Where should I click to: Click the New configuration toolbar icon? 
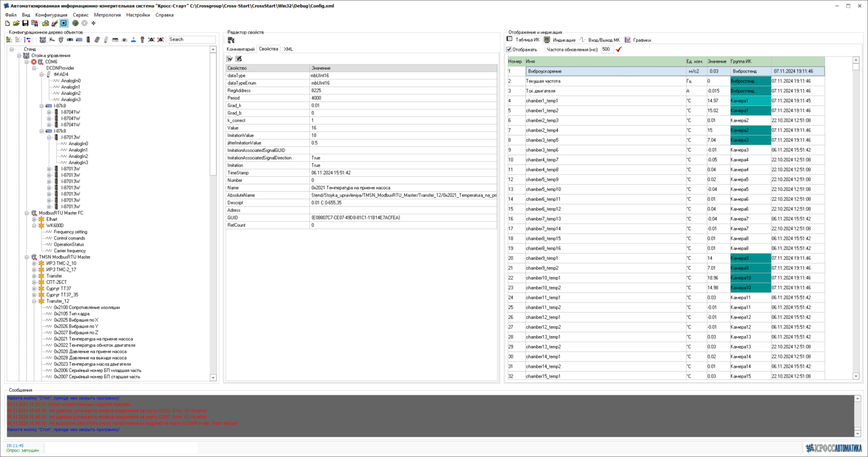tap(7, 24)
